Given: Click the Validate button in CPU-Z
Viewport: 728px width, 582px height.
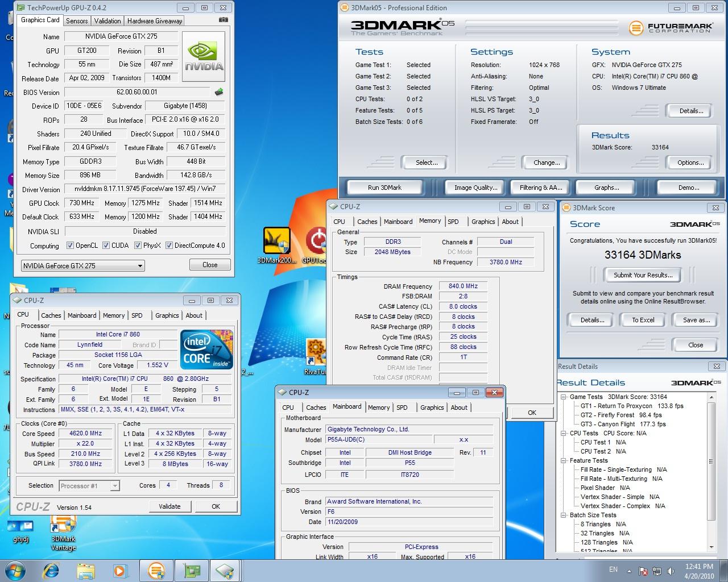Looking at the screenshot, I should [169, 506].
